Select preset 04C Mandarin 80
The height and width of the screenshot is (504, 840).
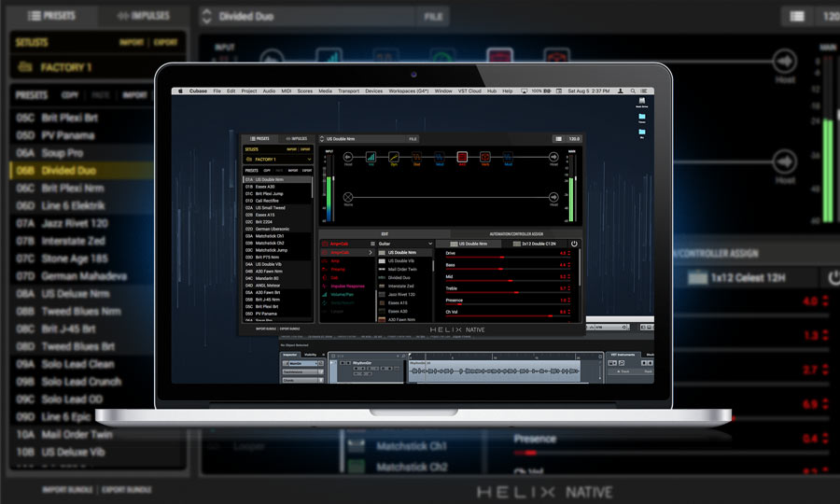[277, 278]
